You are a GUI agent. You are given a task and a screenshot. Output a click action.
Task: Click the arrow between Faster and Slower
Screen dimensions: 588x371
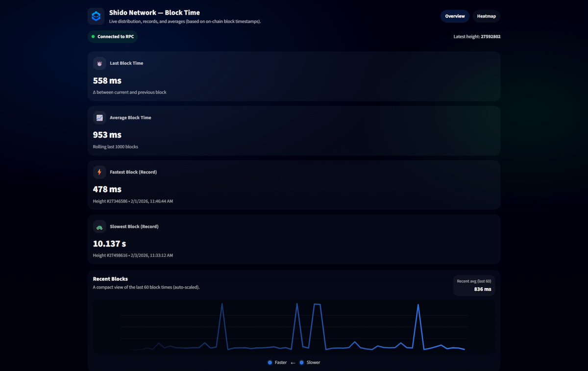[x=293, y=362]
